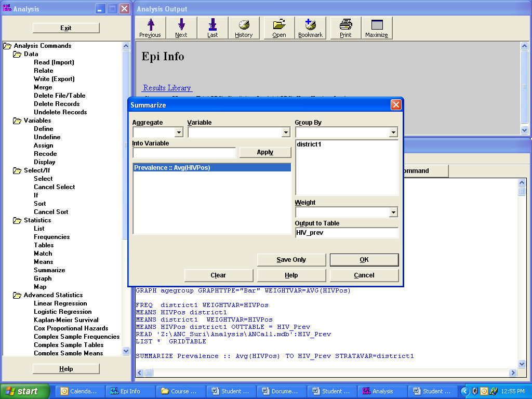Choose the Cancel Select command
The width and height of the screenshot is (532, 399).
(x=54, y=187)
